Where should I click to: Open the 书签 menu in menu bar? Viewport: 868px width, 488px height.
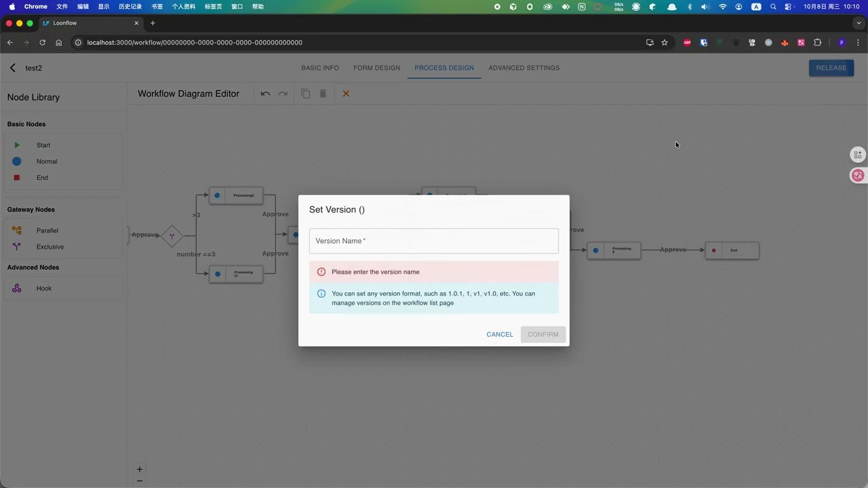coord(157,6)
